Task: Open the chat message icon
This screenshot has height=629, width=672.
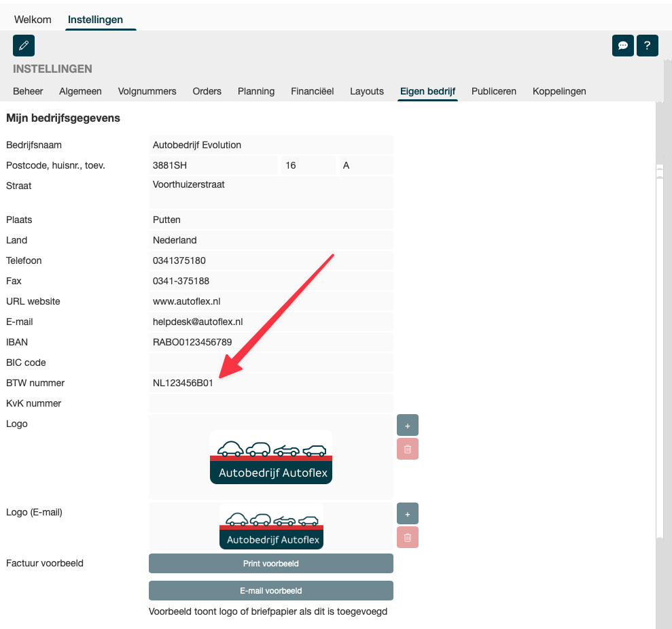Action: pos(622,46)
